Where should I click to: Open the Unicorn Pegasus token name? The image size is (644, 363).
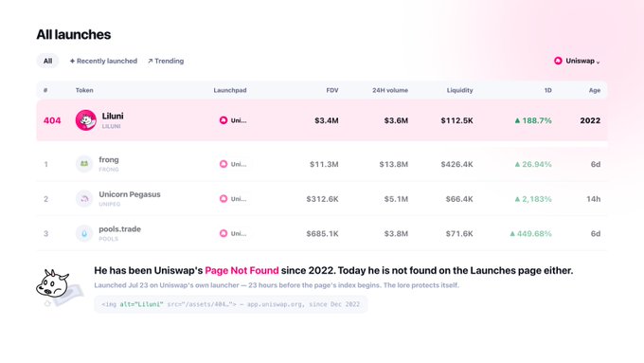(x=130, y=194)
